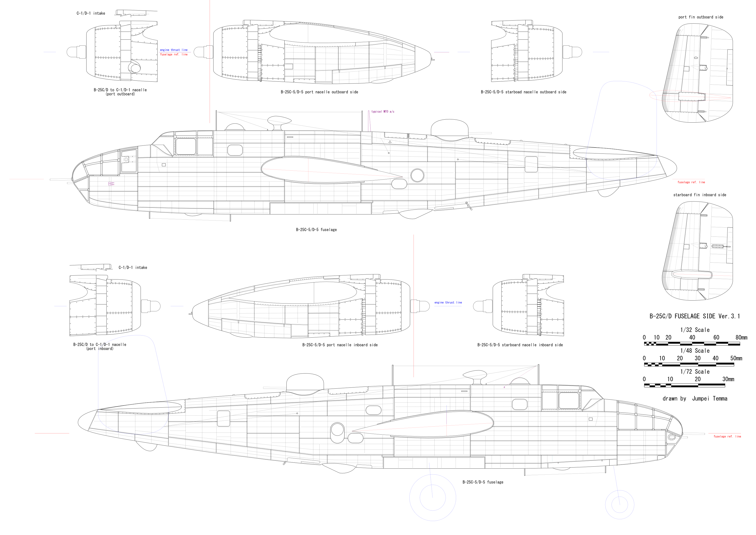
Task: Click the 'C-1/D-1 intake' label at top left
Action: coord(91,13)
